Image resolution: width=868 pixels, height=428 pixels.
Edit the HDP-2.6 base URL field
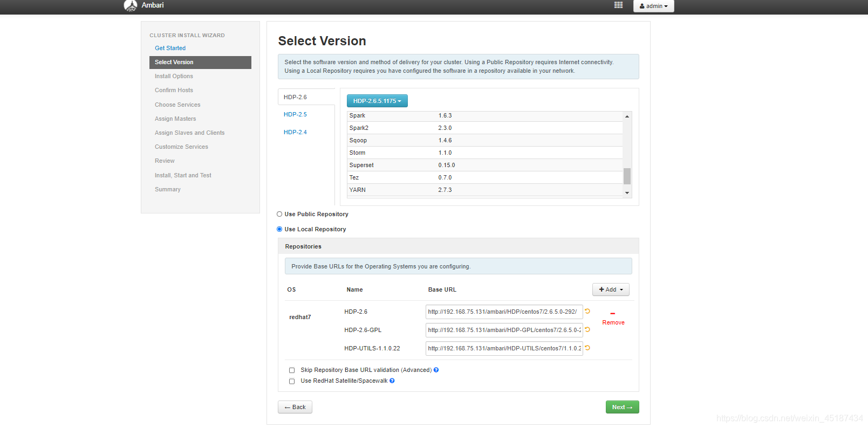tap(504, 312)
